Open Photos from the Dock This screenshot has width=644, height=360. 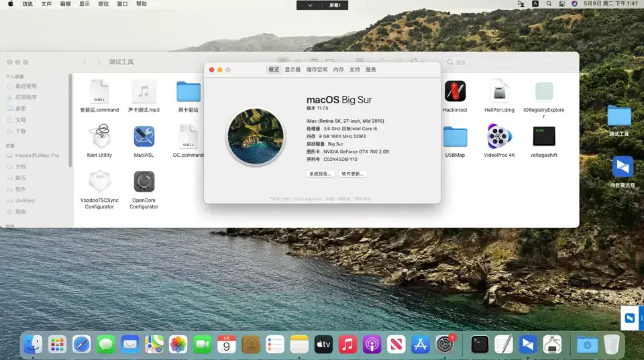178,345
